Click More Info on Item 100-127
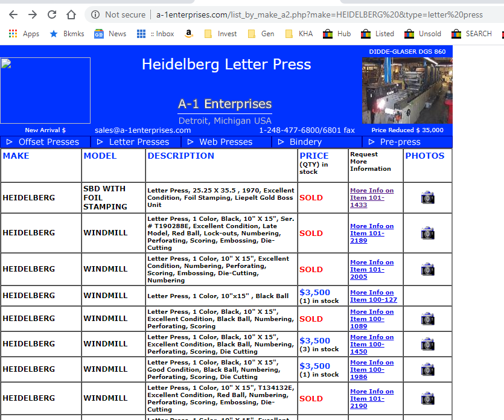This screenshot has width=504, height=420. 373,296
